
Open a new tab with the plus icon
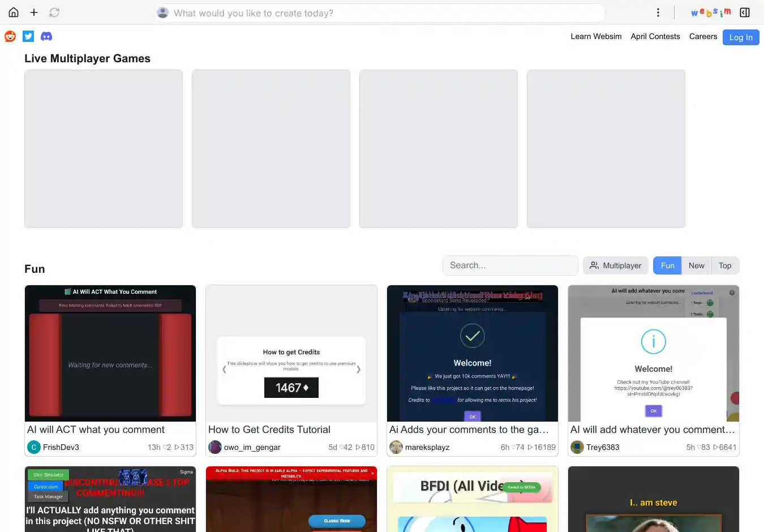(34, 12)
